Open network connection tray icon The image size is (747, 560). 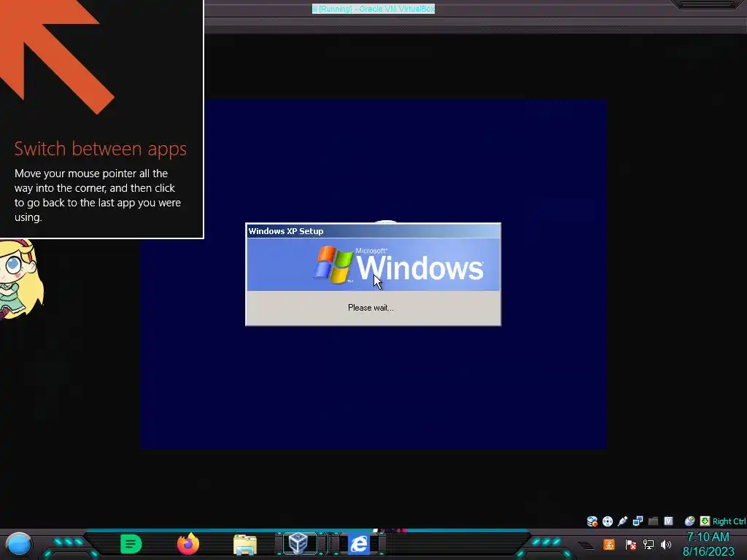click(649, 544)
